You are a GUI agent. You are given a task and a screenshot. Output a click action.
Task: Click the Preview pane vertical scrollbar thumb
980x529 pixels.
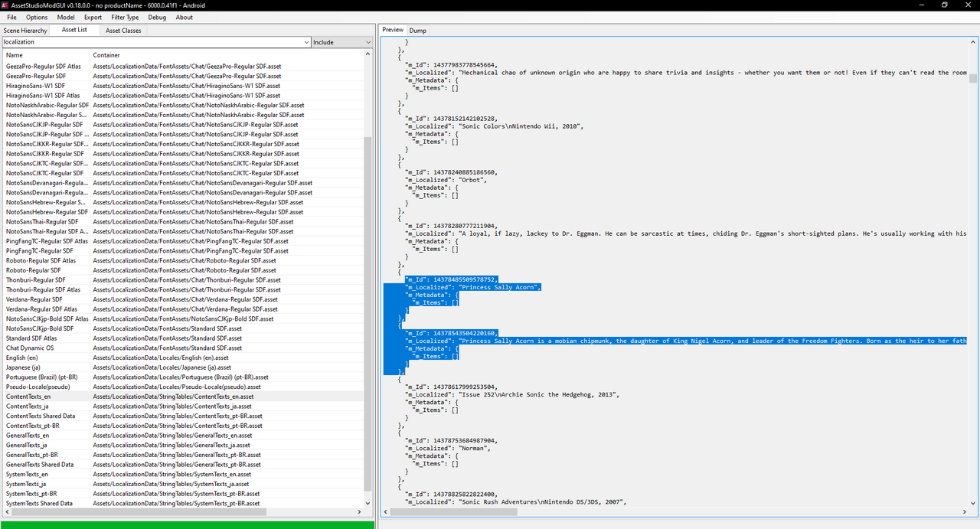973,78
